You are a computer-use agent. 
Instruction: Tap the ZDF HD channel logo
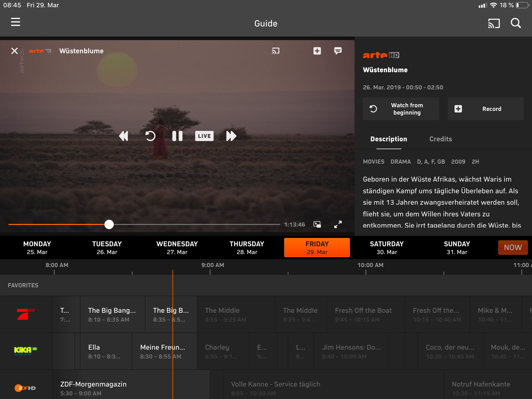25,388
